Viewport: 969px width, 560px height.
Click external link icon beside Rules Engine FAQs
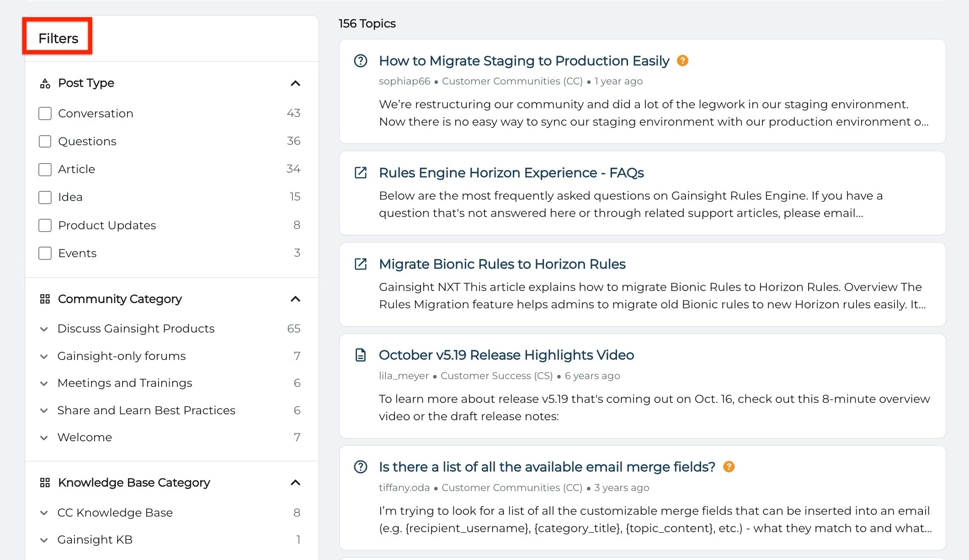(361, 173)
